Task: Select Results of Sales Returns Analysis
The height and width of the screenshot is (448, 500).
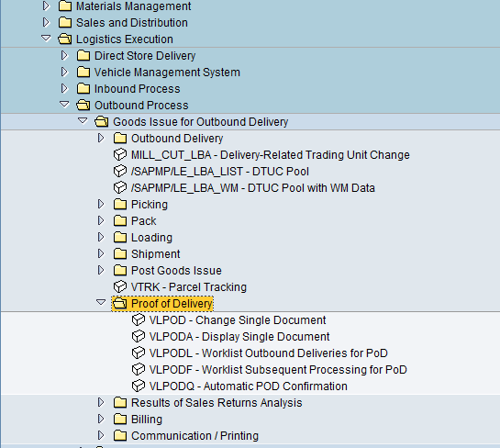Action: click(x=217, y=403)
